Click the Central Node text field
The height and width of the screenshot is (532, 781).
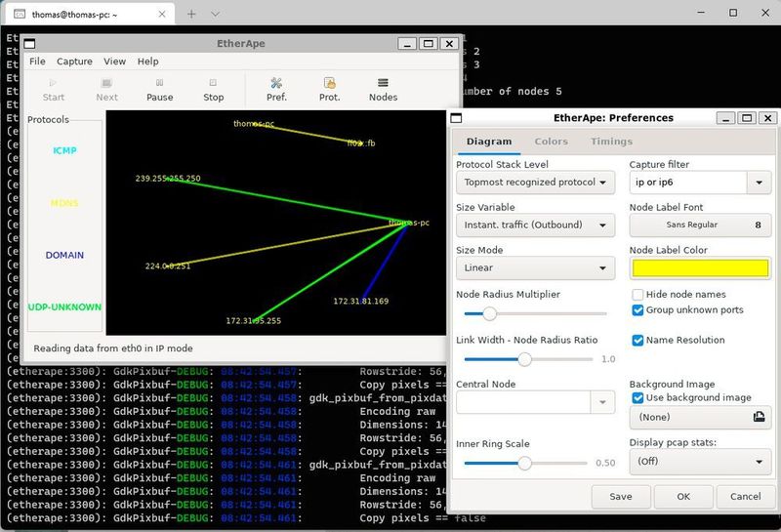(523, 402)
